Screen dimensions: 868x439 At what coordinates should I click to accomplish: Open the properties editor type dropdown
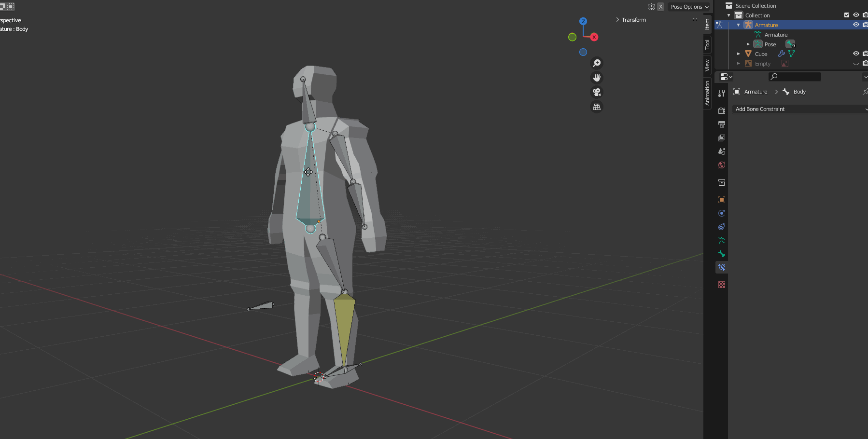pyautogui.click(x=726, y=77)
